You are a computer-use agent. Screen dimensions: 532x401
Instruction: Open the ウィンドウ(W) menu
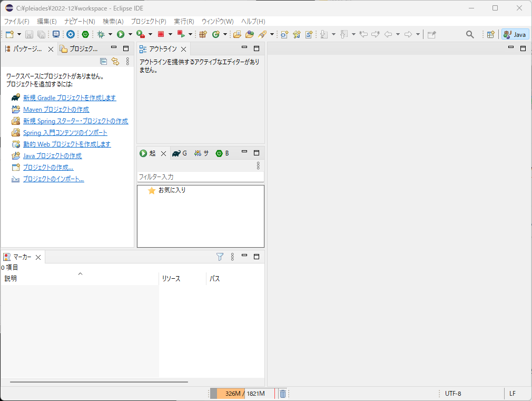click(218, 22)
